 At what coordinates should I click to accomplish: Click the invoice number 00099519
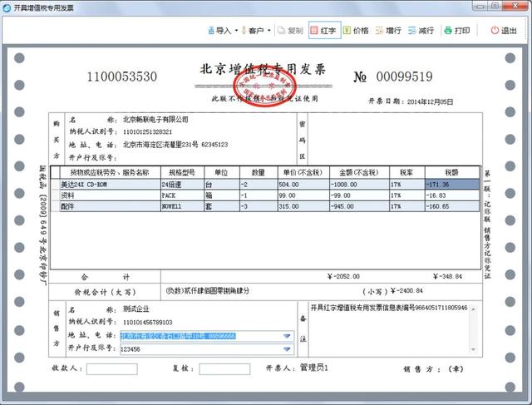click(x=404, y=77)
